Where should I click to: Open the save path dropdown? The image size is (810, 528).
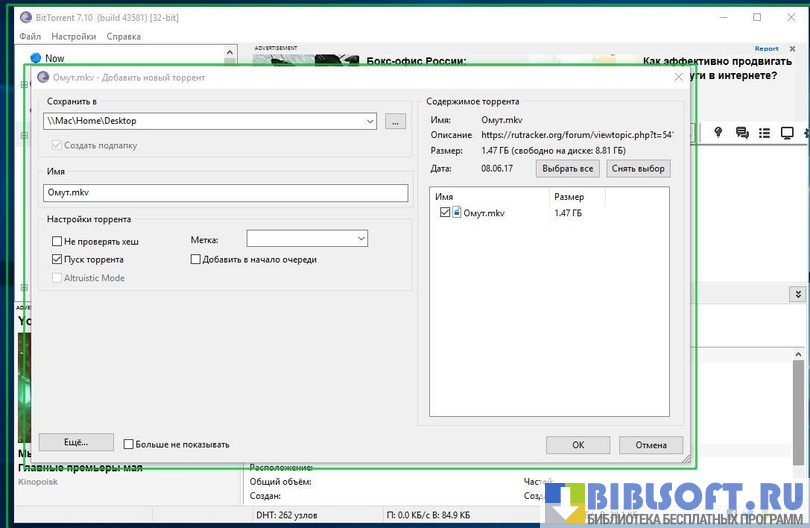(x=370, y=121)
